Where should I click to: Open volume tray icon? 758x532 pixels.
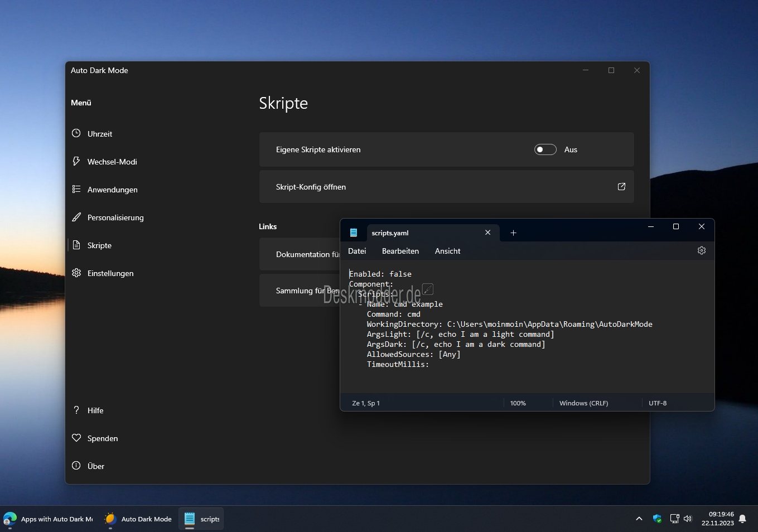tap(688, 519)
